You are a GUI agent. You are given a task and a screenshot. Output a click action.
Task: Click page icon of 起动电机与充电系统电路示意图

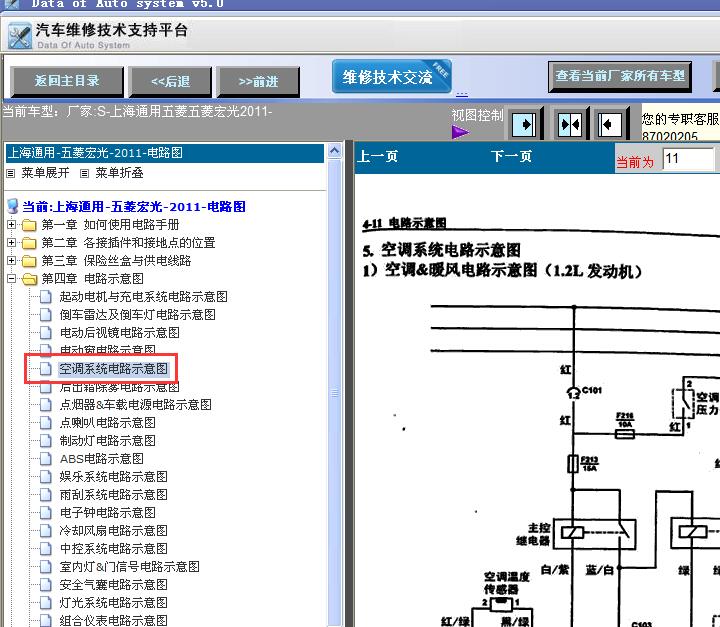click(x=45, y=297)
